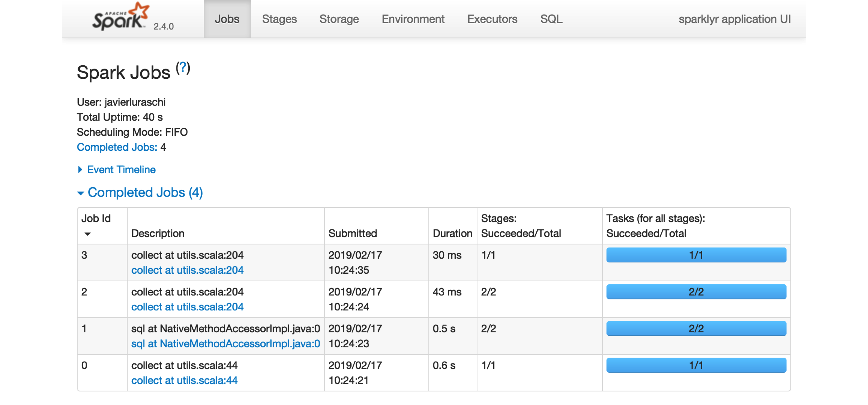This screenshot has height=405, width=868.
Task: Click the Storage navigation icon
Action: click(338, 18)
